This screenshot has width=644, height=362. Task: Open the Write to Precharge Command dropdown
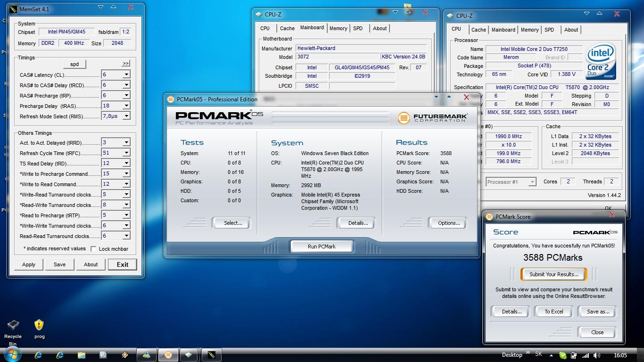point(126,173)
